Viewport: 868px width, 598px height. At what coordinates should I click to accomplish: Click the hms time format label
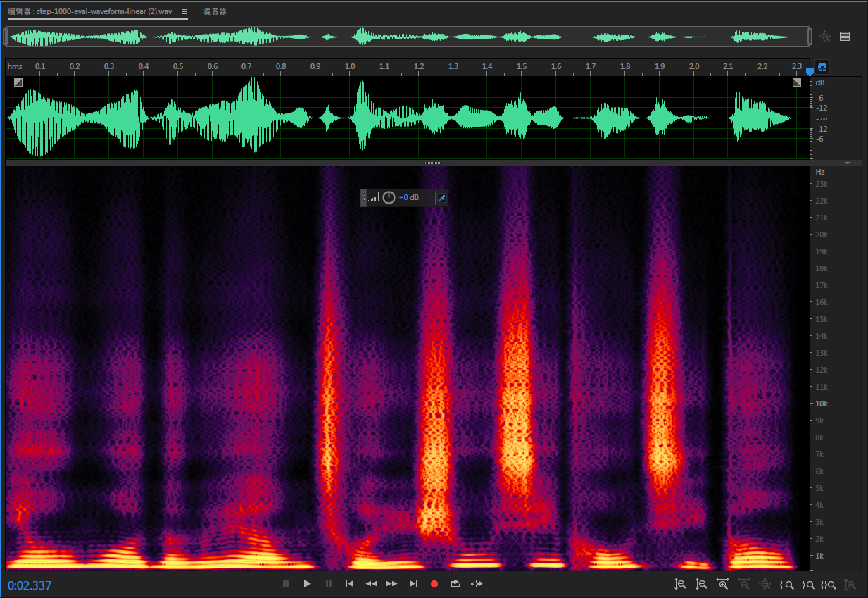(15, 66)
